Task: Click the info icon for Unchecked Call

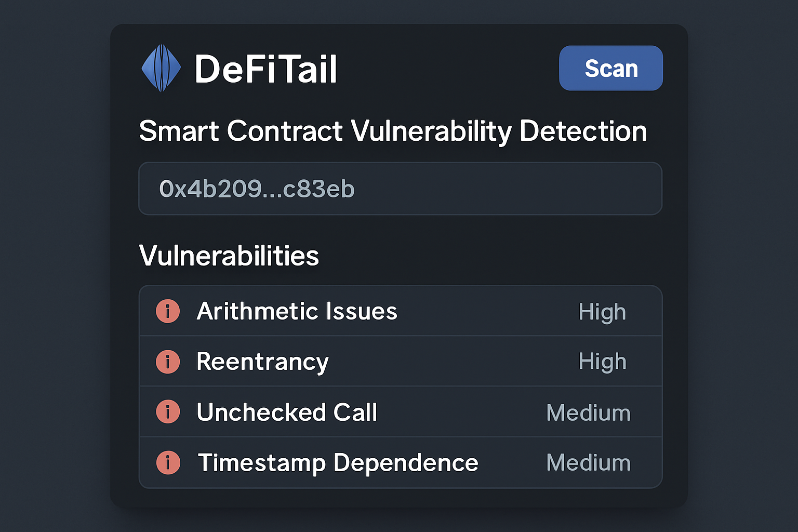Action: click(x=168, y=411)
